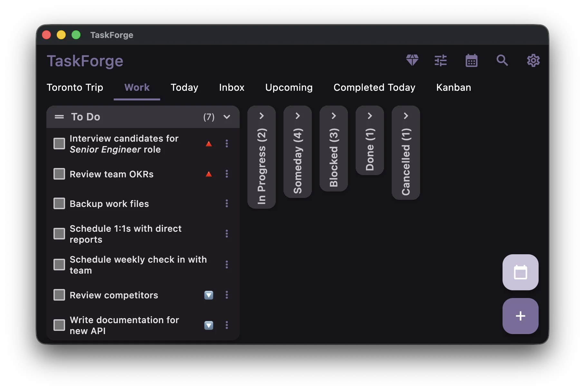This screenshot has height=392, width=585.
Task: Click the In Progress (2) vertical label
Action: tap(262, 166)
